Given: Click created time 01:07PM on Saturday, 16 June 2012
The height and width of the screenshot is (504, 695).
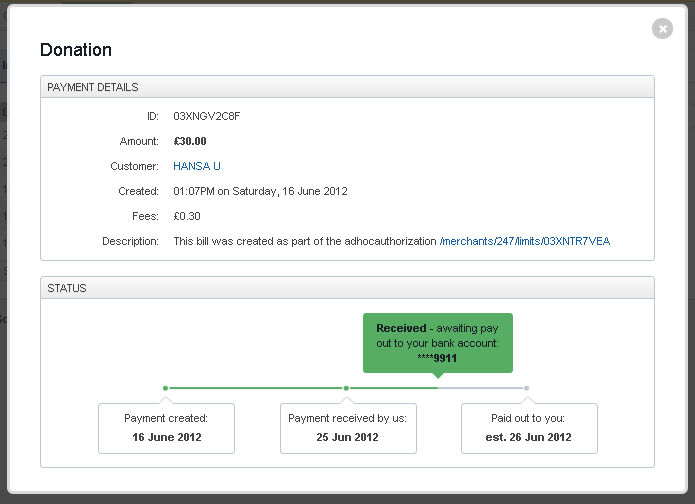Looking at the screenshot, I should pyautogui.click(x=260, y=191).
